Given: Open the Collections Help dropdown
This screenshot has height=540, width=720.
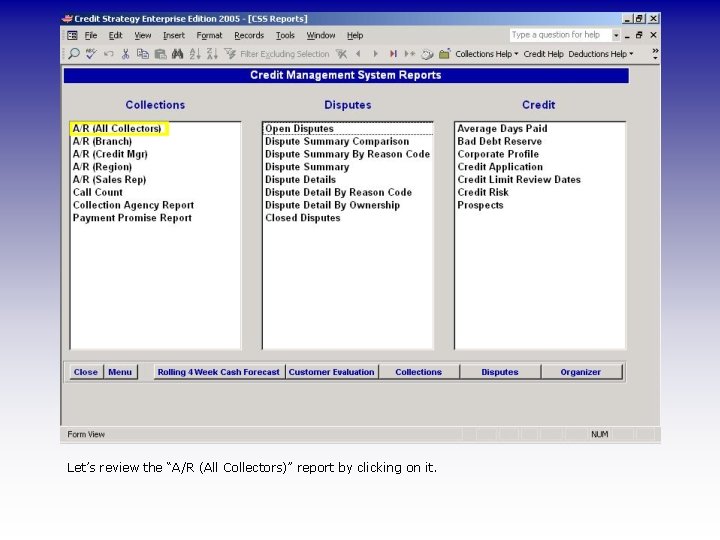Looking at the screenshot, I should coord(487,54).
